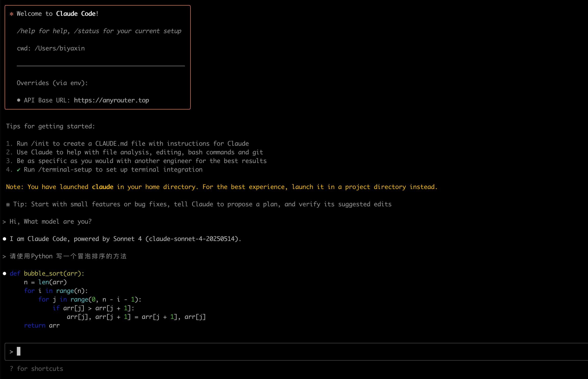Click 'Tips for getting started:' heading
The image size is (588, 379).
point(50,126)
